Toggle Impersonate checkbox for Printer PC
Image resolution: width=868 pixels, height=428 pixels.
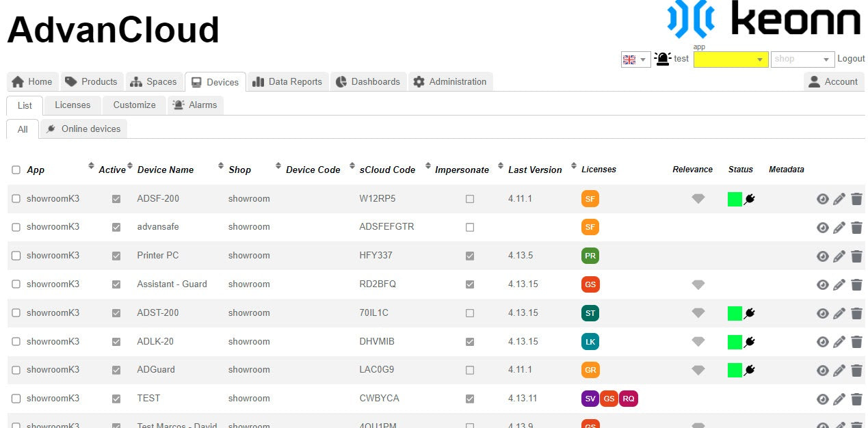coord(470,256)
